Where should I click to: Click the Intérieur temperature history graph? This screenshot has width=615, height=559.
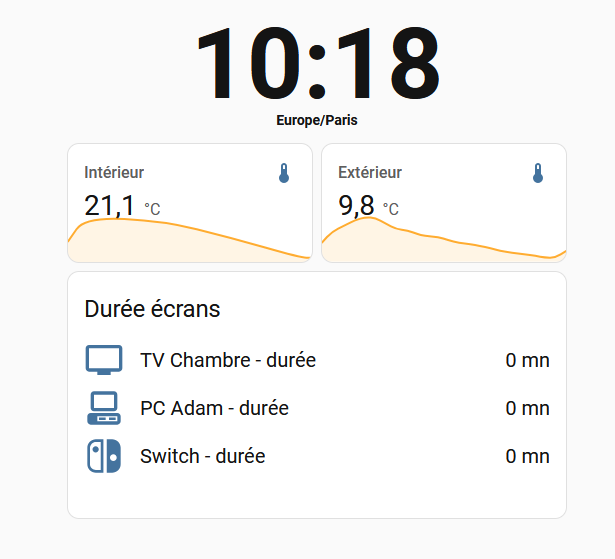[190, 242]
